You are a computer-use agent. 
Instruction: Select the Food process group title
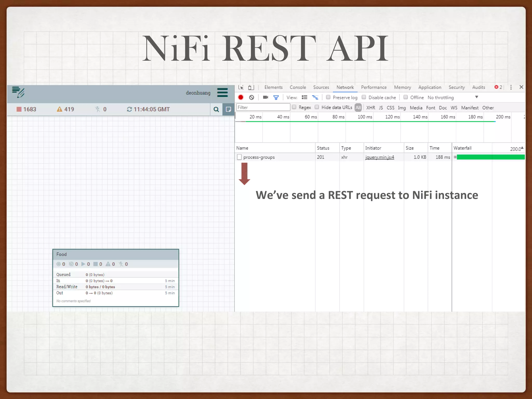(x=62, y=254)
